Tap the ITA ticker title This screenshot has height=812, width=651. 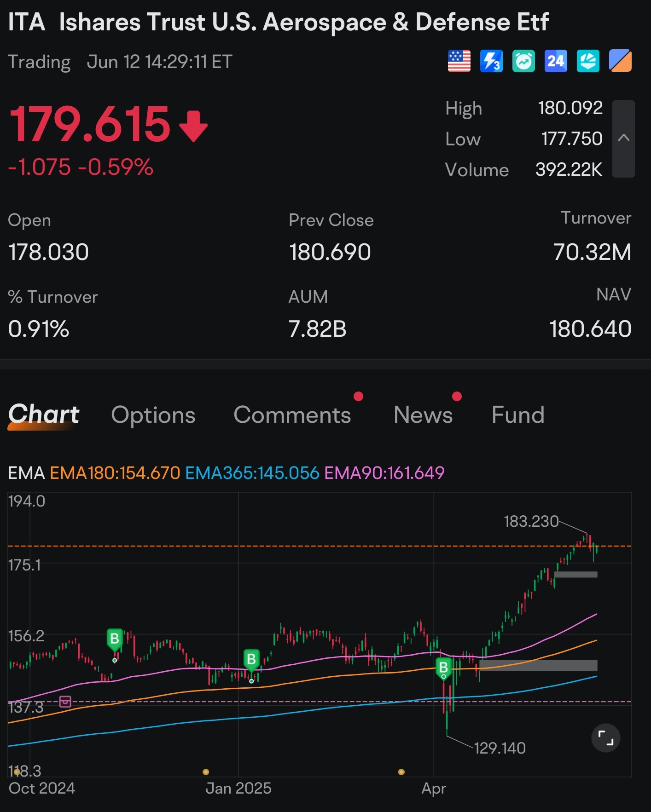[x=27, y=22]
